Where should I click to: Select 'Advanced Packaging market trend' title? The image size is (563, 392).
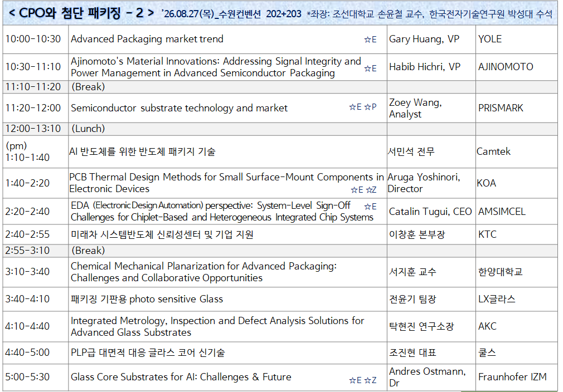[x=147, y=39]
